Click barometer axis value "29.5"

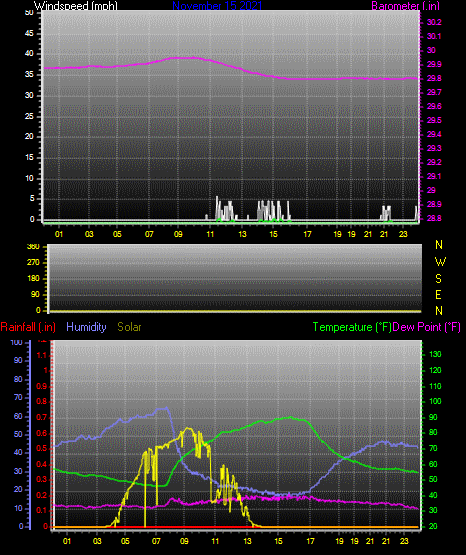[x=434, y=120]
